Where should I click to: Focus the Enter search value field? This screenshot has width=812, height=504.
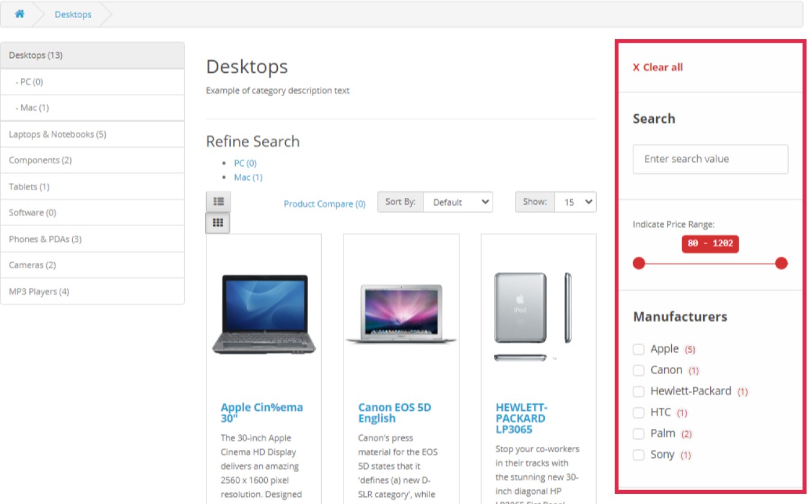coord(710,159)
